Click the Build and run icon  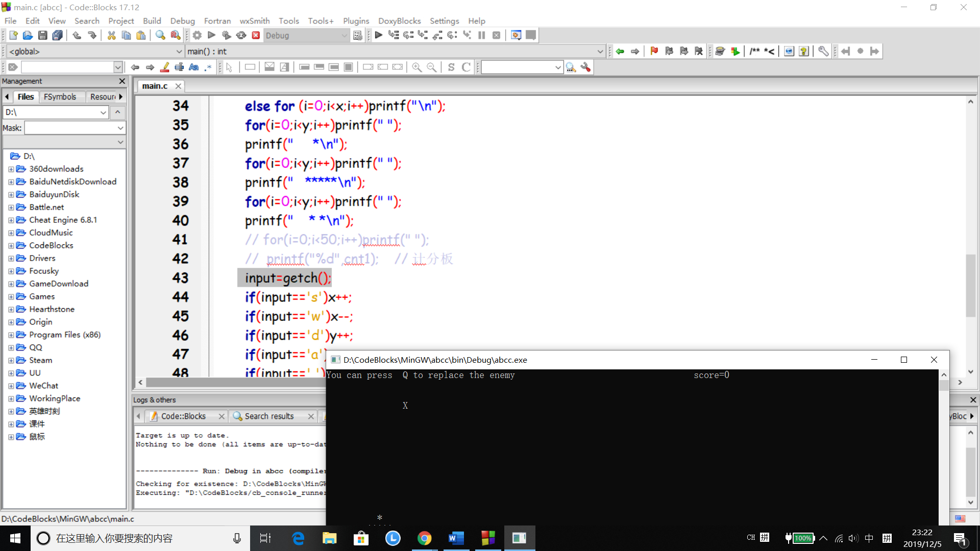(226, 35)
